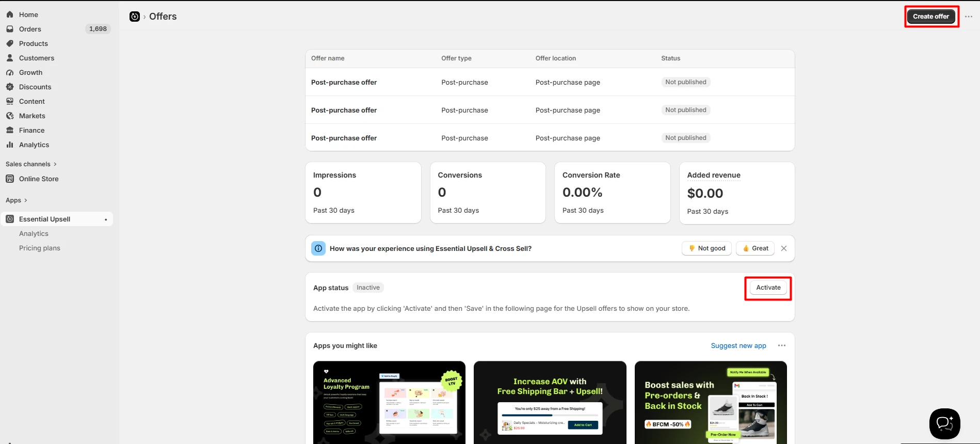Click the Online Store storefront icon
Image resolution: width=980 pixels, height=444 pixels.
pyautogui.click(x=10, y=179)
